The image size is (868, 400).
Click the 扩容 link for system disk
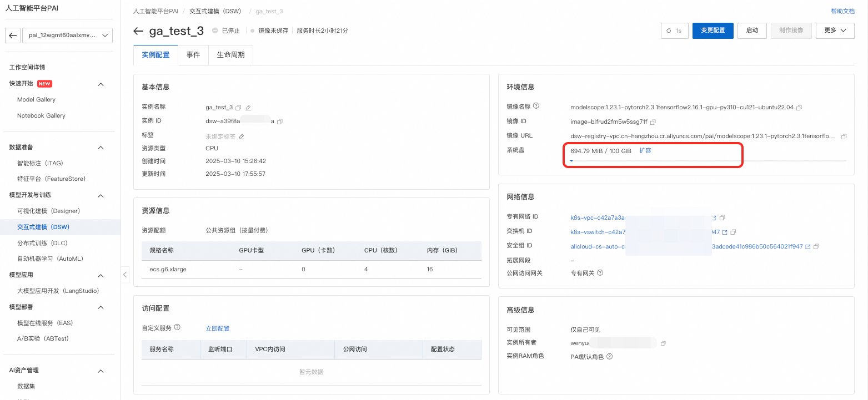[x=645, y=150]
